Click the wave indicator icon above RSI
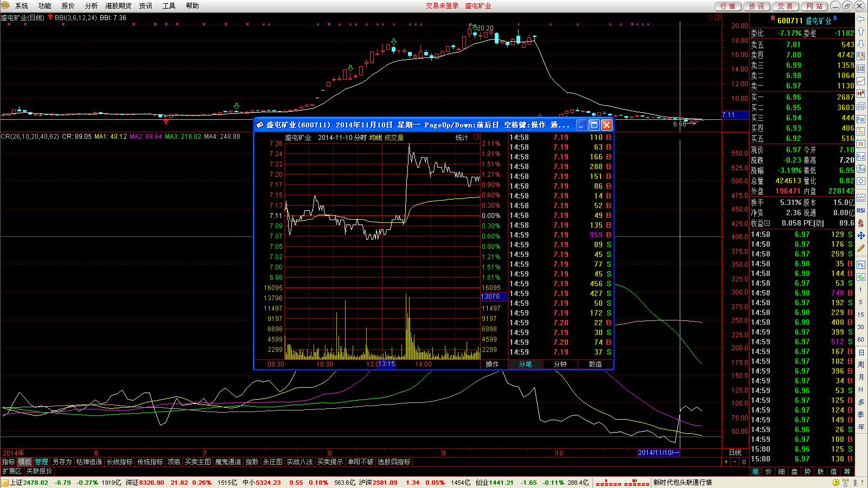 [861, 198]
